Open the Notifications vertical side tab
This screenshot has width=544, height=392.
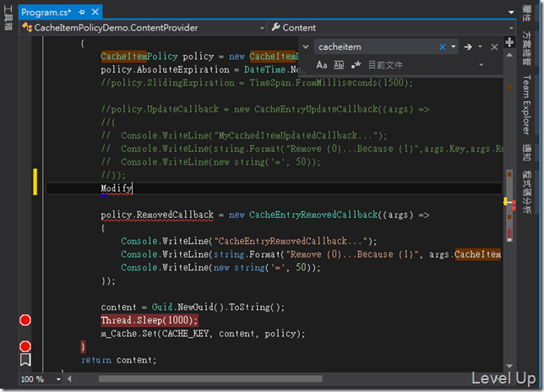tap(526, 153)
